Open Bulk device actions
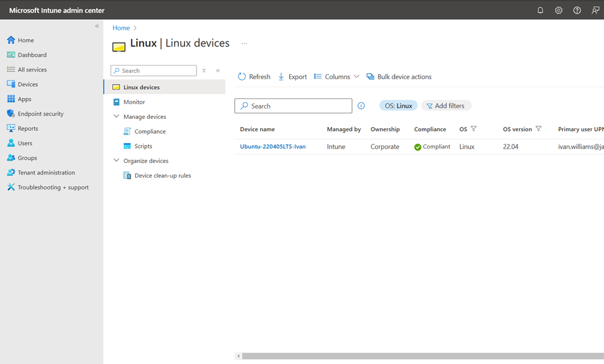This screenshot has height=364, width=604. click(399, 77)
